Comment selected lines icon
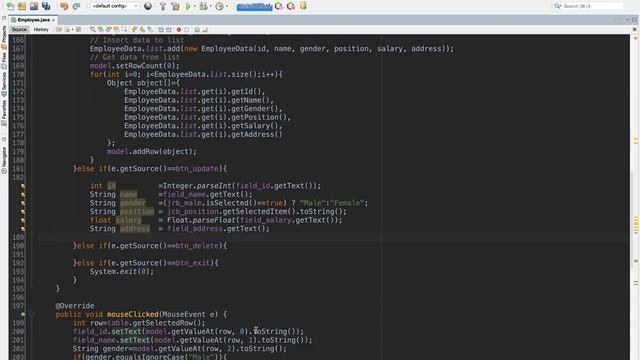The image size is (640, 360). 197,29
